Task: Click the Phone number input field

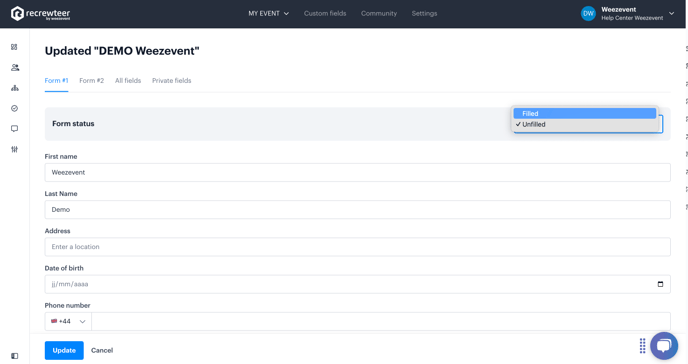Action: click(381, 321)
